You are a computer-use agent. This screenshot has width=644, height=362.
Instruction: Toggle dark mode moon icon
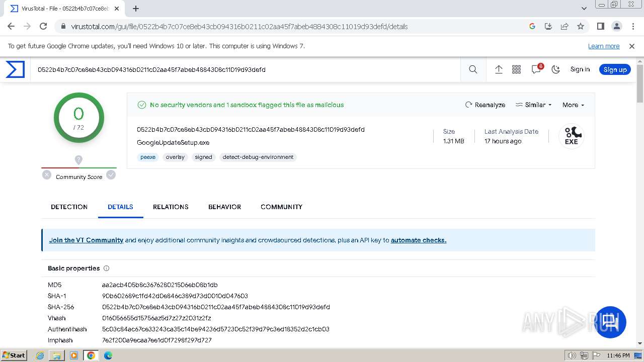556,70
